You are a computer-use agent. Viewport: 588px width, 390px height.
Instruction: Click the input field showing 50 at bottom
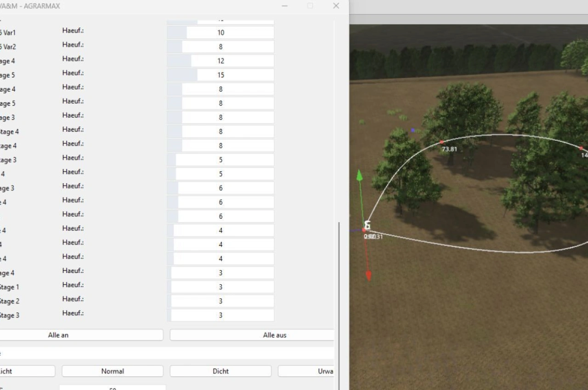coord(113,388)
